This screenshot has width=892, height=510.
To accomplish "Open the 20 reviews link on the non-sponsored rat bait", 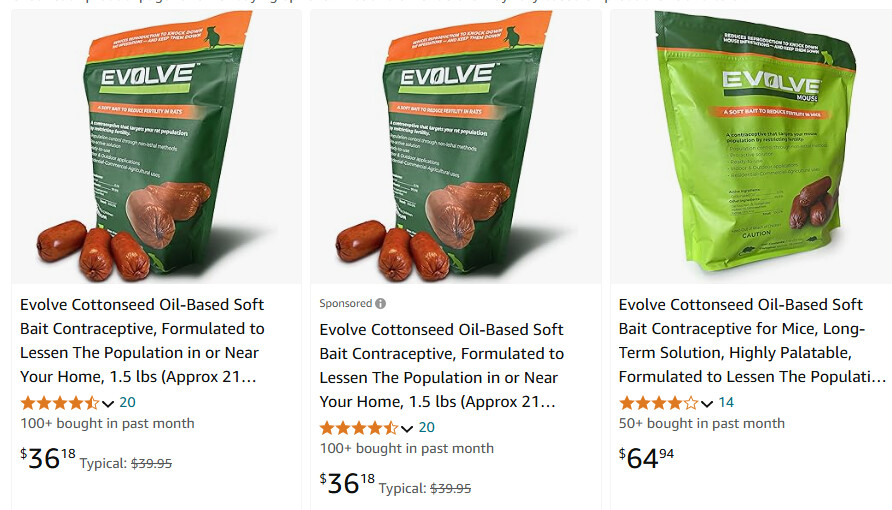I will tap(127, 402).
